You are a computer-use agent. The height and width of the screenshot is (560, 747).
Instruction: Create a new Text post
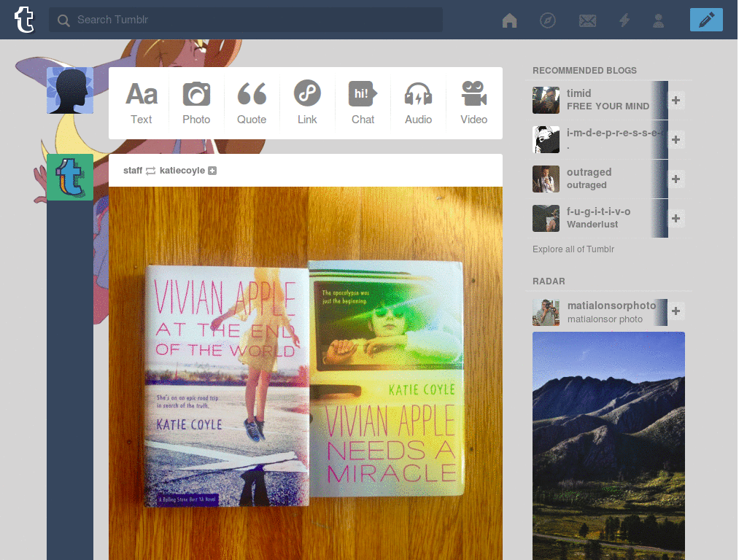point(142,103)
